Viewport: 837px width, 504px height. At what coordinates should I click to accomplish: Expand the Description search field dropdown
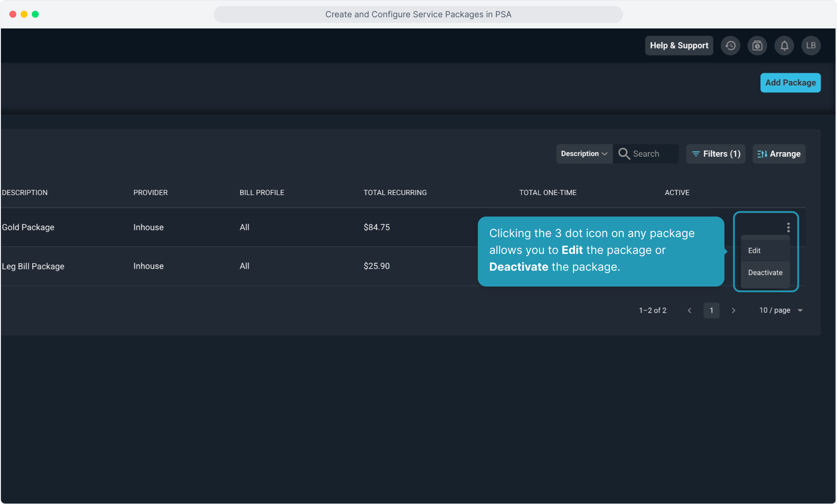click(x=584, y=154)
